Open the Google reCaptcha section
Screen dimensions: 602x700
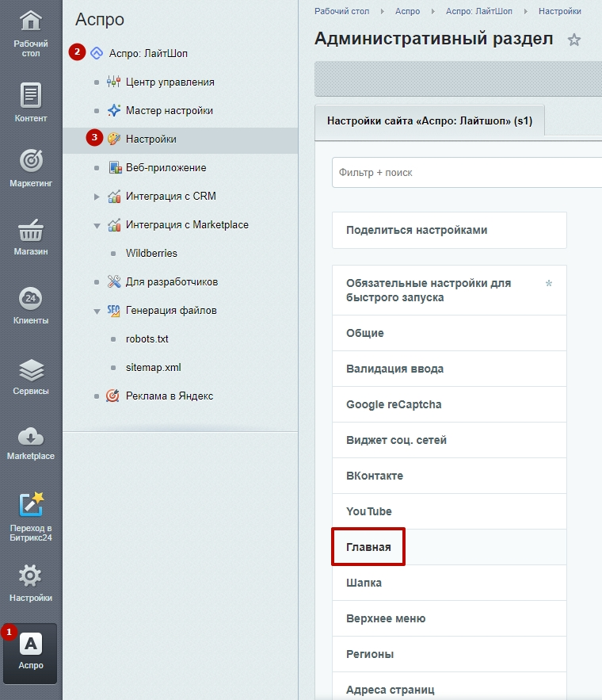point(449,404)
